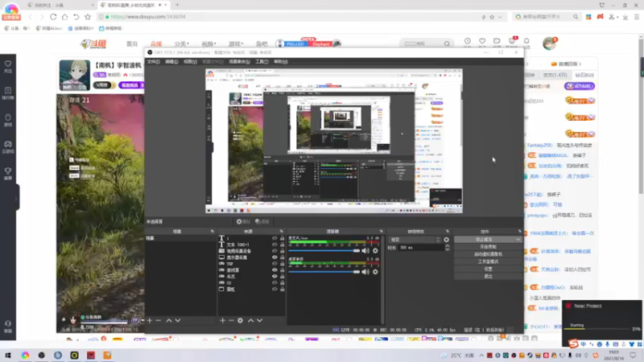Toggle visibility of 视频采集设备 source
The height and width of the screenshot is (362, 644).
[275, 251]
